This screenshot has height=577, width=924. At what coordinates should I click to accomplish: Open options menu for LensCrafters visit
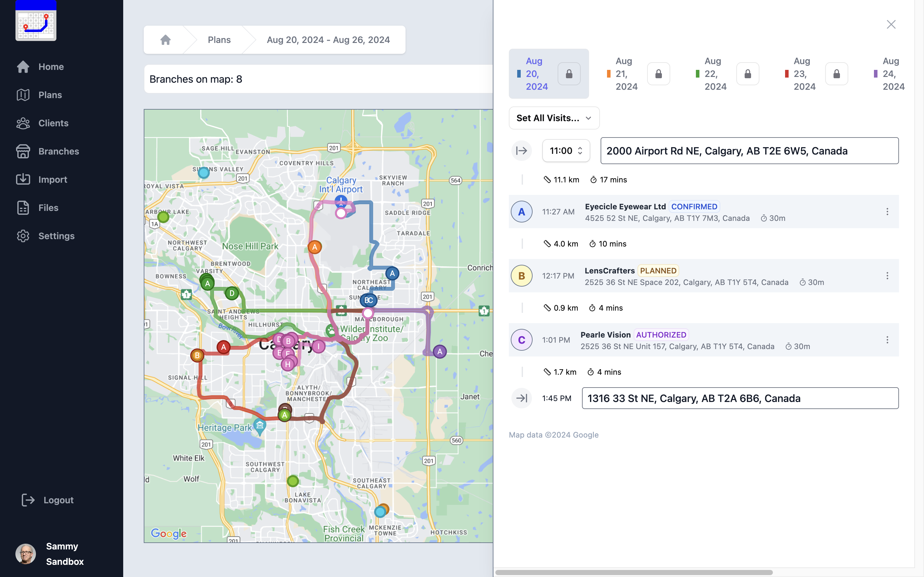[x=887, y=276]
